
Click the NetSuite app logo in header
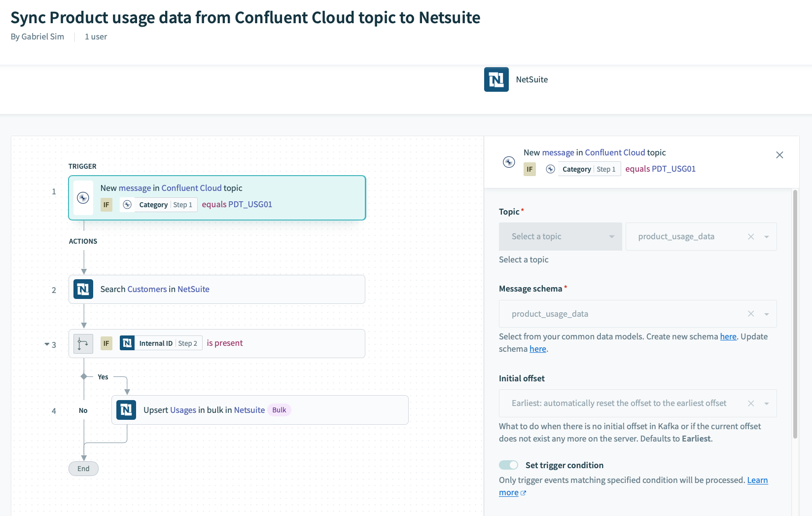coord(496,79)
